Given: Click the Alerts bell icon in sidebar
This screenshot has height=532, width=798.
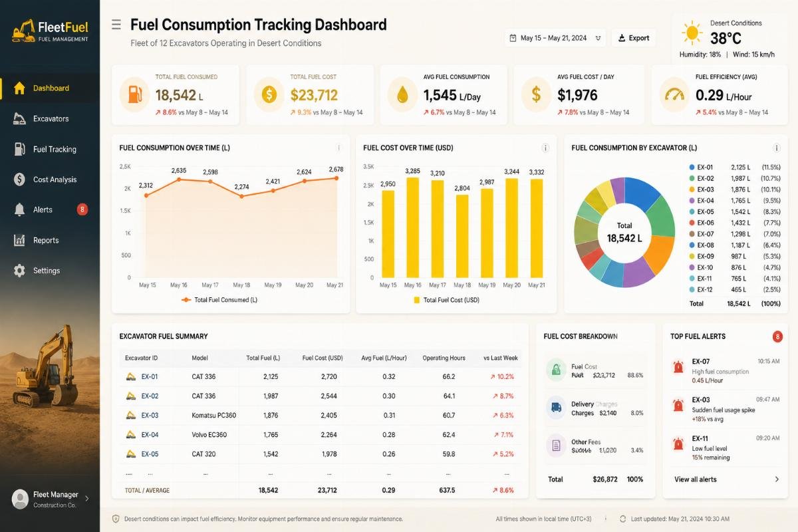Looking at the screenshot, I should coord(19,209).
